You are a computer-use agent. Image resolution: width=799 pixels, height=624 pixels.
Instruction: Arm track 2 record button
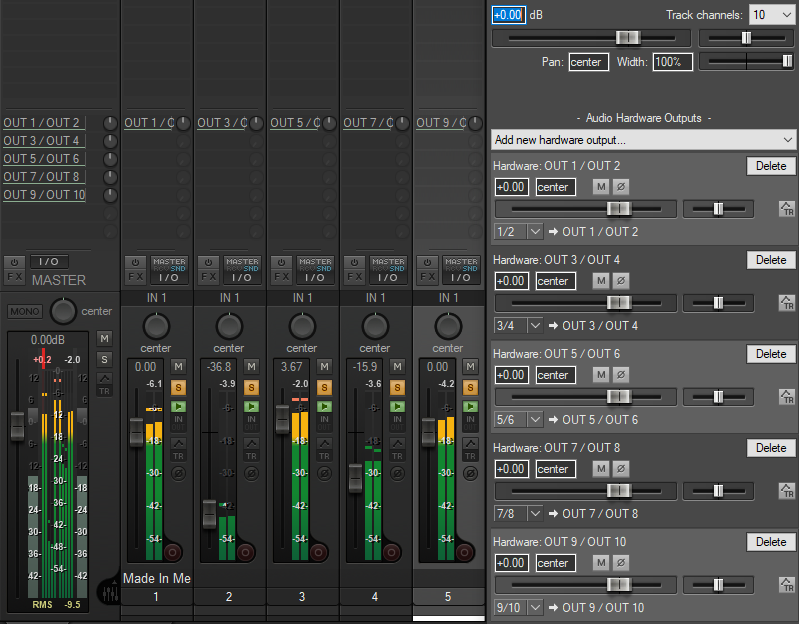pos(245,552)
